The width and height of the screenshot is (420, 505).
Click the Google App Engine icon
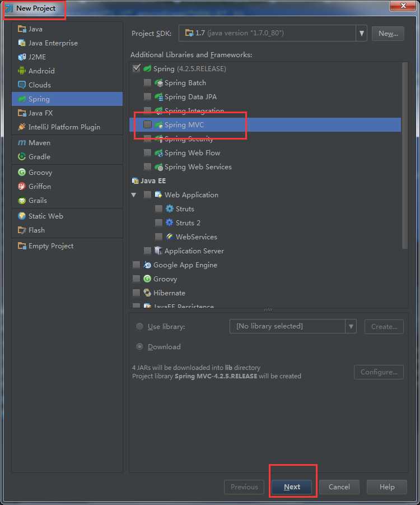click(147, 265)
